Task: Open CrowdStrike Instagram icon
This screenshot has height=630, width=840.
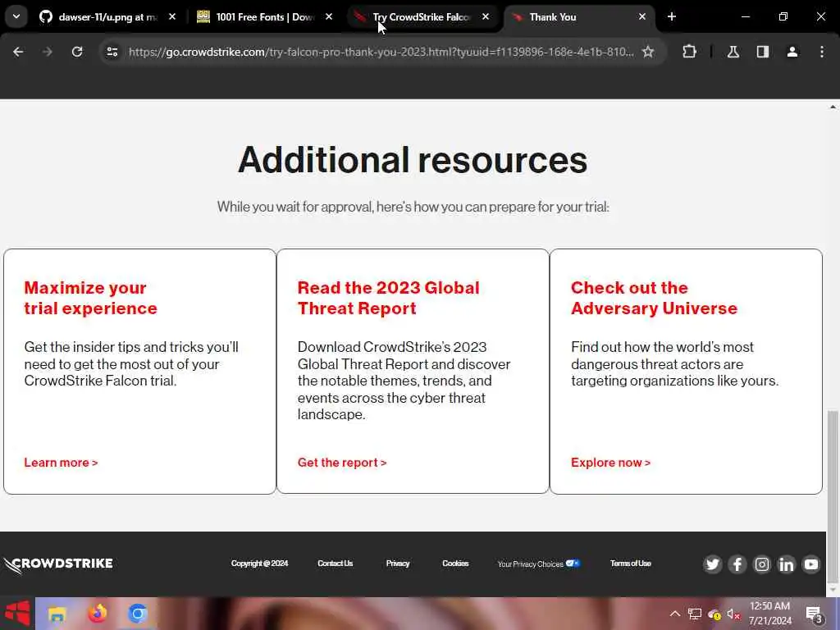Action: click(762, 564)
